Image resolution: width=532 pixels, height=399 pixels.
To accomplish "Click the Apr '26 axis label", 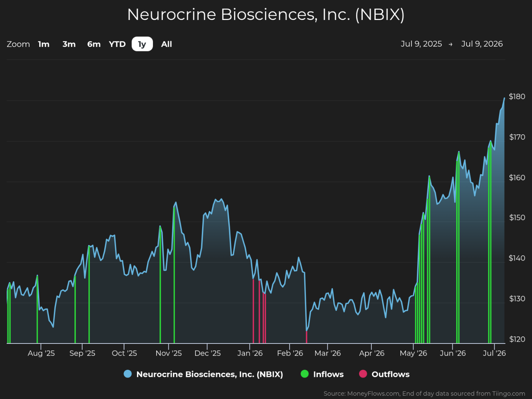I will point(372,353).
